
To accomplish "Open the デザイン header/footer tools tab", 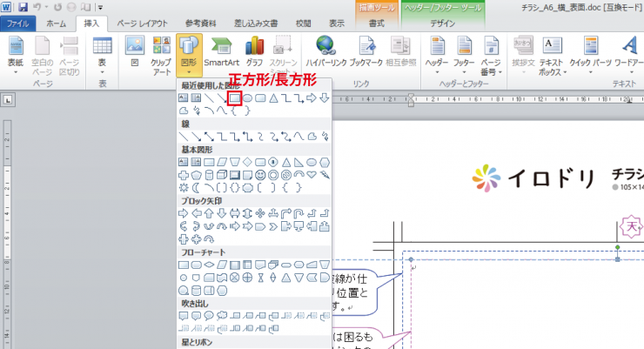I will [x=442, y=23].
